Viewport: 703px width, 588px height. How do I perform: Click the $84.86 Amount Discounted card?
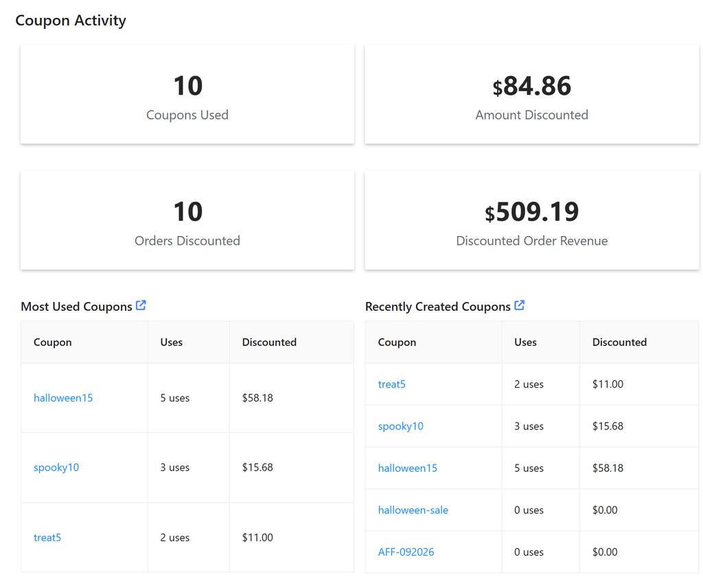pos(532,94)
